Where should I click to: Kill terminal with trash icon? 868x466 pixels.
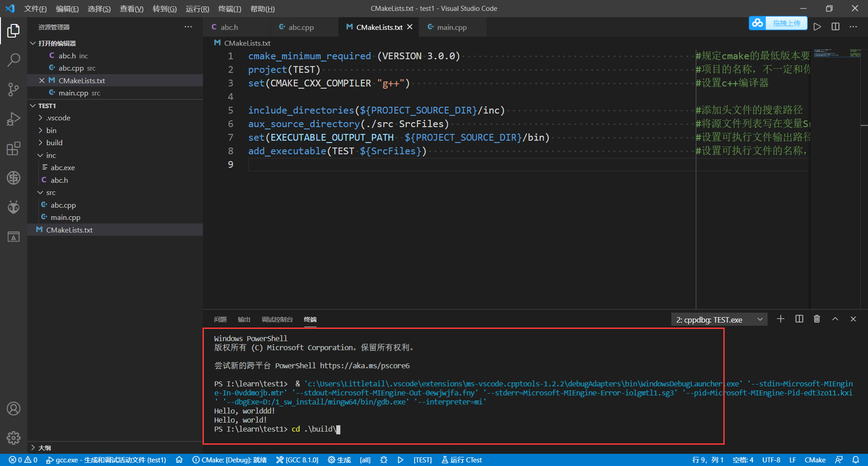pos(817,319)
